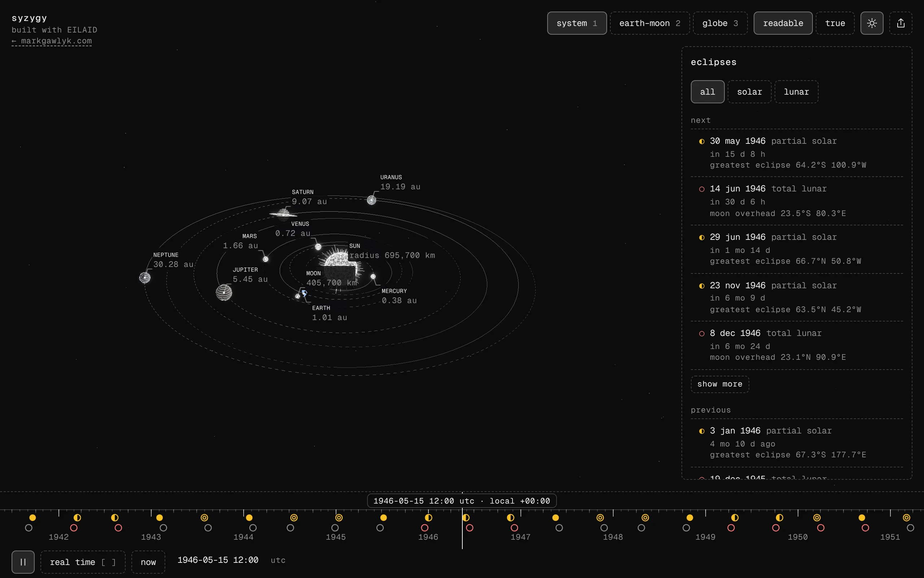
Task: Click the date field 1946-05-15 12:00
Action: click(218, 560)
